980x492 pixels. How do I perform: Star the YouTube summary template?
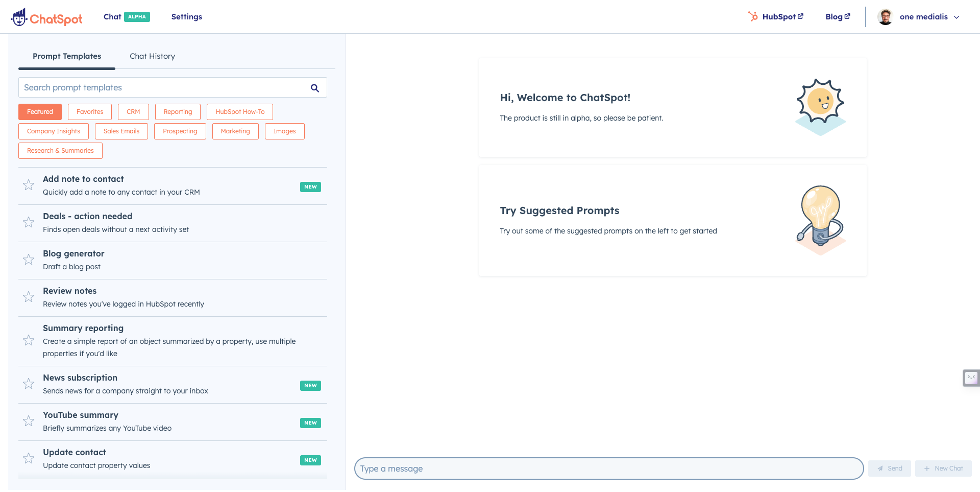(29, 421)
